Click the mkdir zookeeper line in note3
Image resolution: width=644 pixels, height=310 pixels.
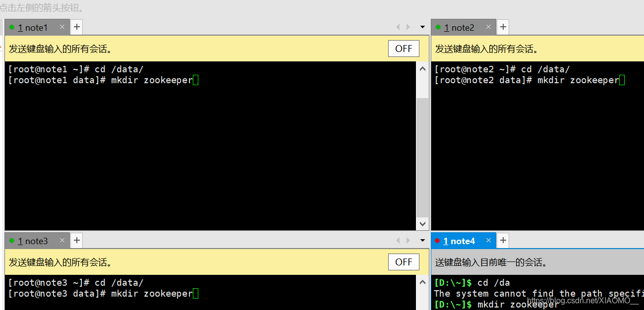click(x=103, y=294)
